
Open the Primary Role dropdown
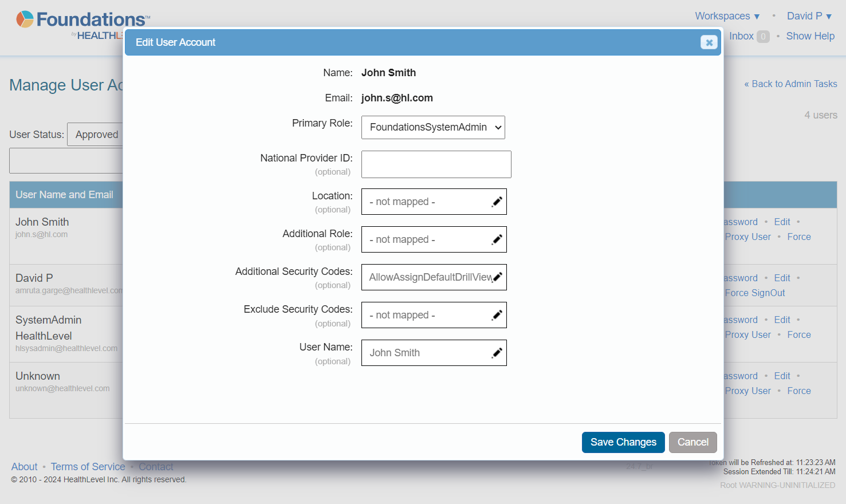[433, 128]
